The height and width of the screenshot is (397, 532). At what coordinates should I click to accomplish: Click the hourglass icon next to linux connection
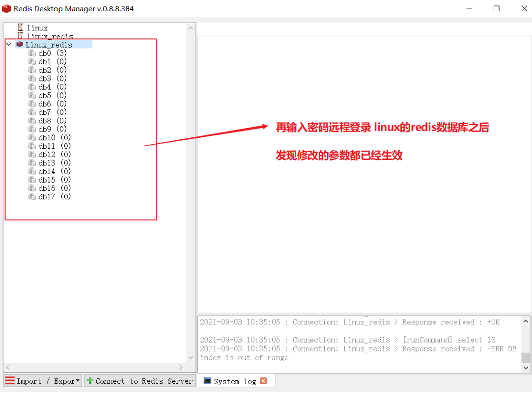coord(20,27)
